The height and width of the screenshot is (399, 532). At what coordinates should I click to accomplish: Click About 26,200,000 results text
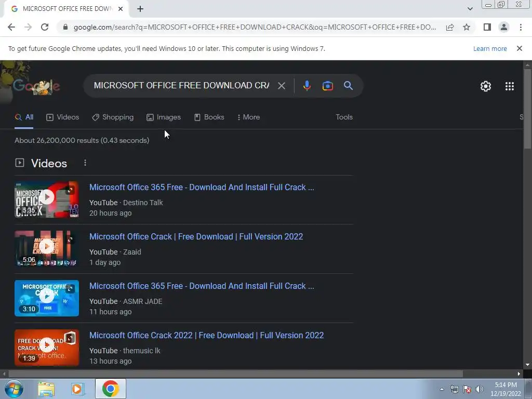82,140
